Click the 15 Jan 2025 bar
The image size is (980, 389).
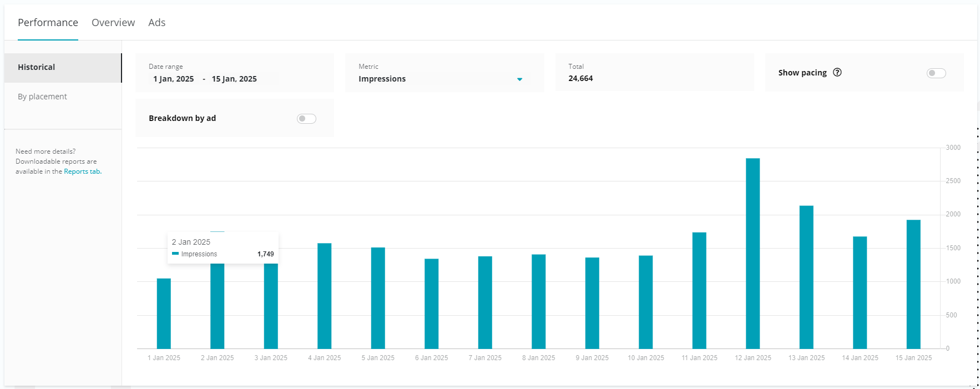913,284
